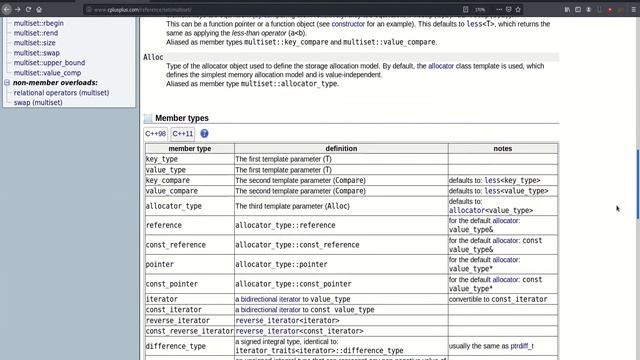640x360 pixels.
Task: Open the browser Home page icon
Action: tap(39, 9)
